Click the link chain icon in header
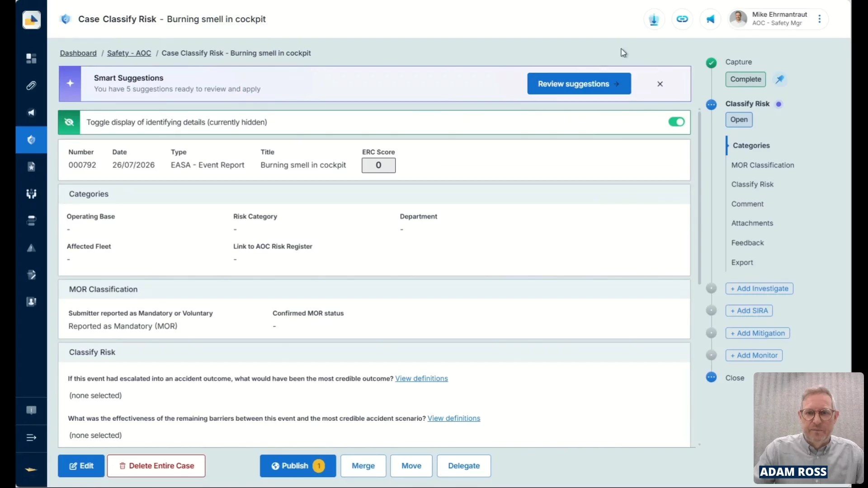Image resolution: width=868 pixels, height=488 pixels. point(682,19)
